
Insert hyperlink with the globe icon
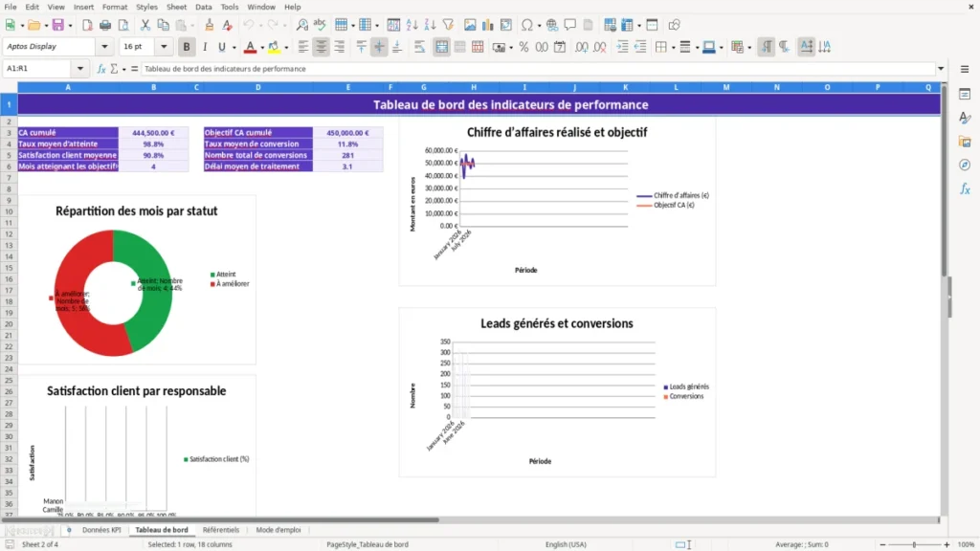[552, 25]
